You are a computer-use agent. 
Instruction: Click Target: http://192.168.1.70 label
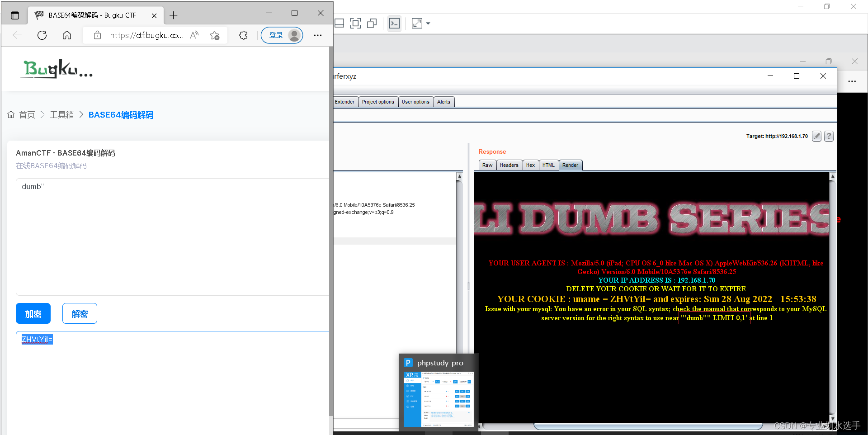[x=777, y=136]
